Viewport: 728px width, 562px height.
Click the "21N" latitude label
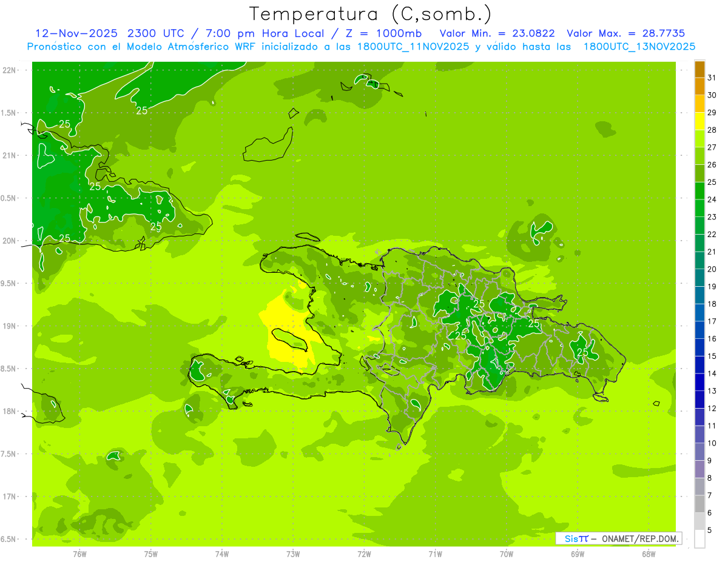(10, 156)
